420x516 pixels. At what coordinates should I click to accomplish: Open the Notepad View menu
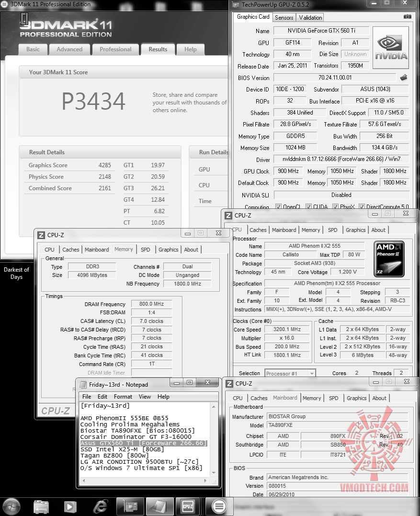tap(145, 397)
